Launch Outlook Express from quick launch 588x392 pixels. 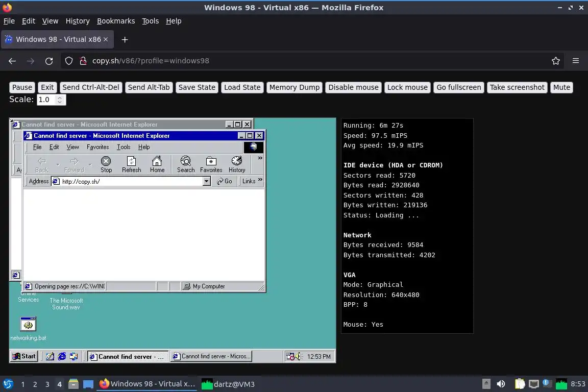pos(73,356)
